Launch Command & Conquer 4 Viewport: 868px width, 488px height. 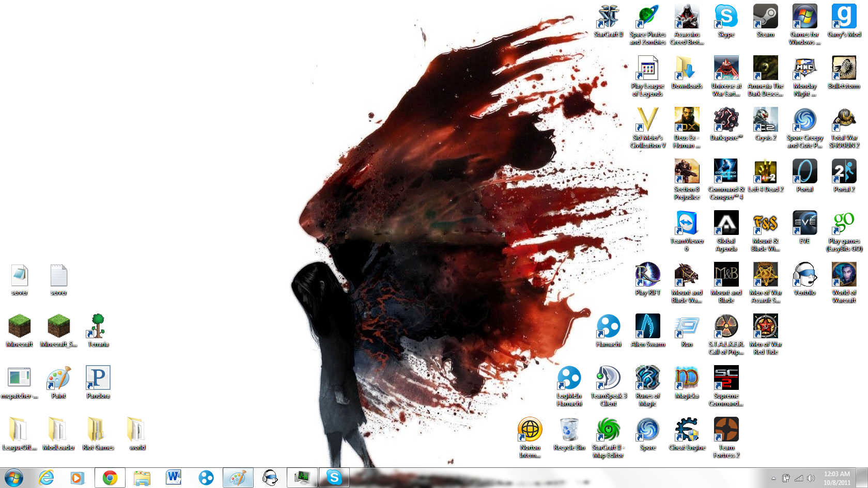[x=726, y=180]
